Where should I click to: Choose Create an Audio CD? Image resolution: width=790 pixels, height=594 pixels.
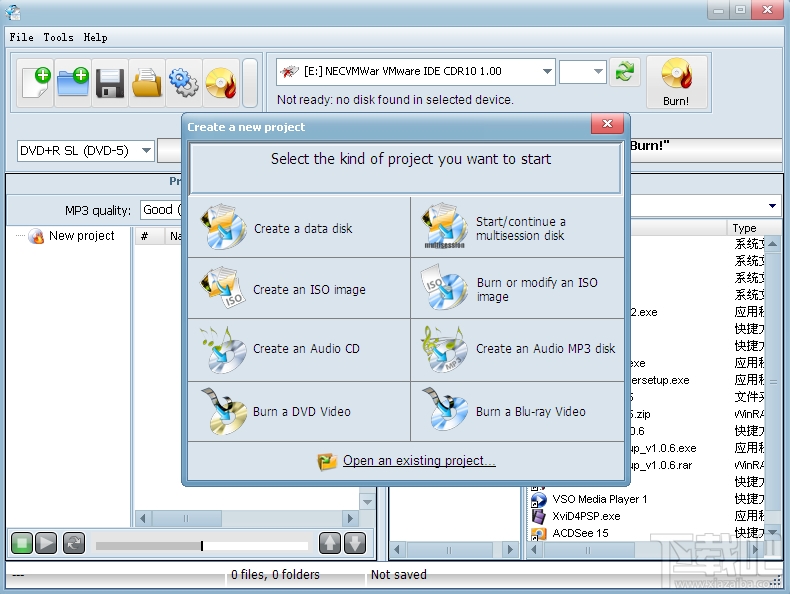(x=299, y=350)
